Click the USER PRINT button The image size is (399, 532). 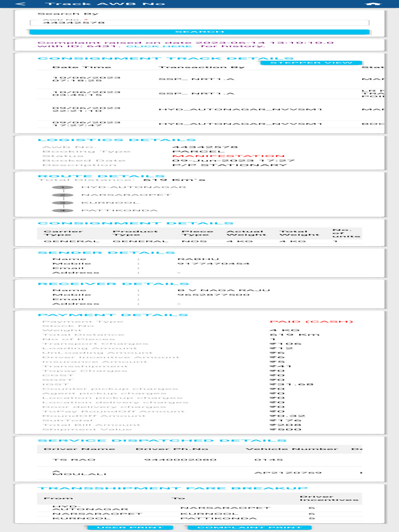[x=130, y=528]
